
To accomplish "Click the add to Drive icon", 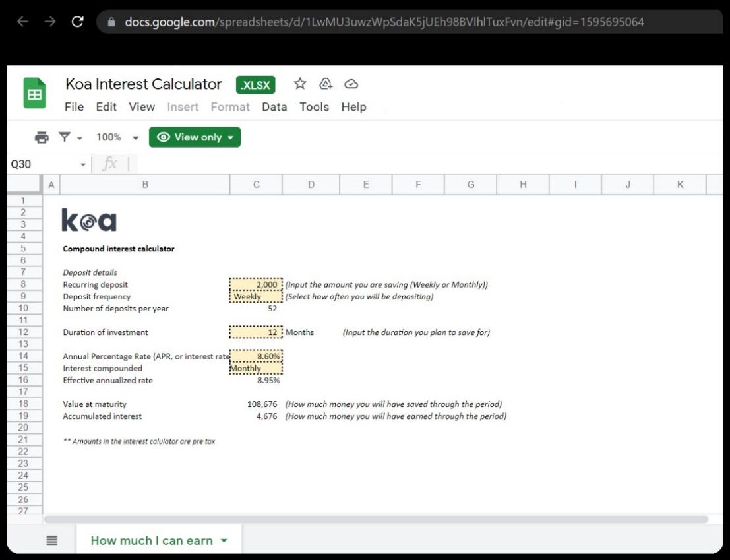I will pyautogui.click(x=325, y=84).
